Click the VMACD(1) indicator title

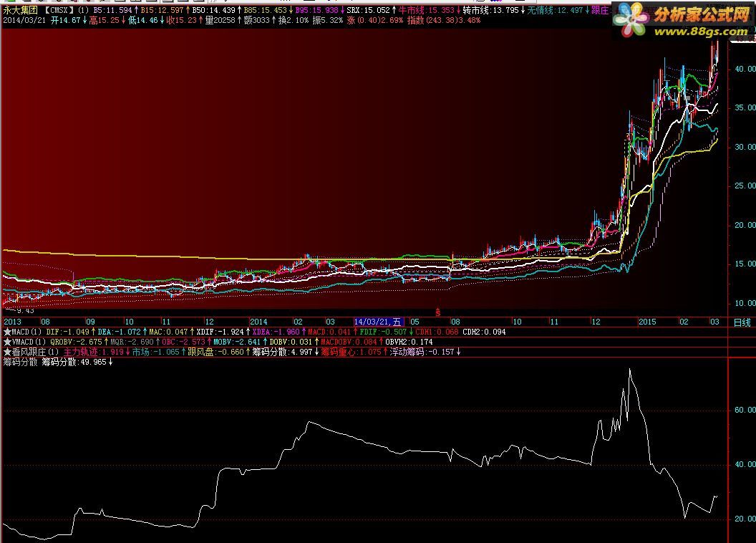pos(29,342)
